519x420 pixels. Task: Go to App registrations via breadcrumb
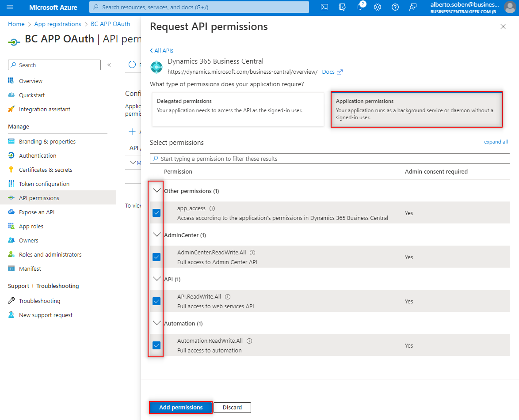[57, 24]
